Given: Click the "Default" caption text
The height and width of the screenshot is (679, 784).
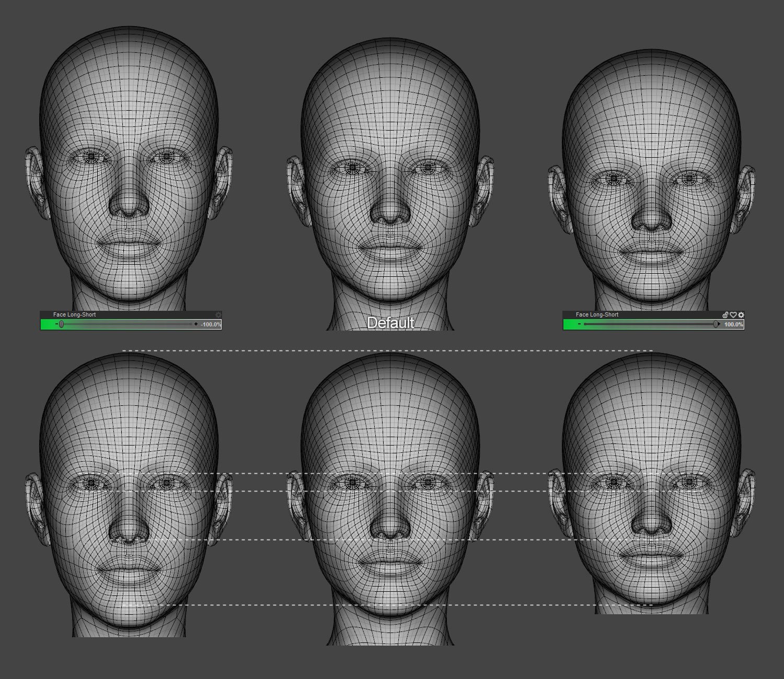Looking at the screenshot, I should (390, 323).
